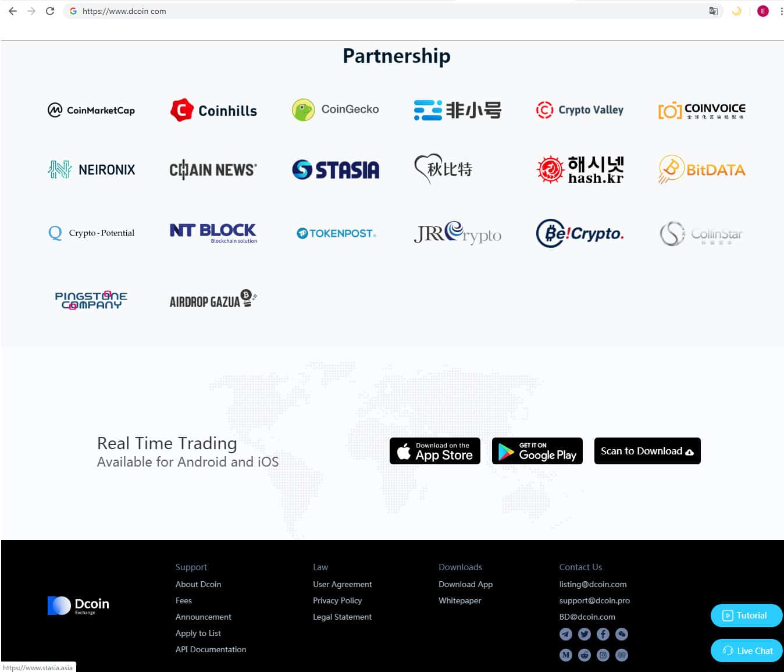Click the Tutorial floating button
The image size is (784, 672).
(x=747, y=616)
